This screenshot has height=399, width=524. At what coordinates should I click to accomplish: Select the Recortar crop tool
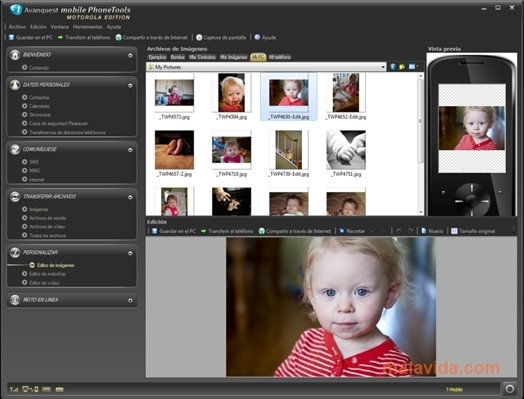click(352, 231)
